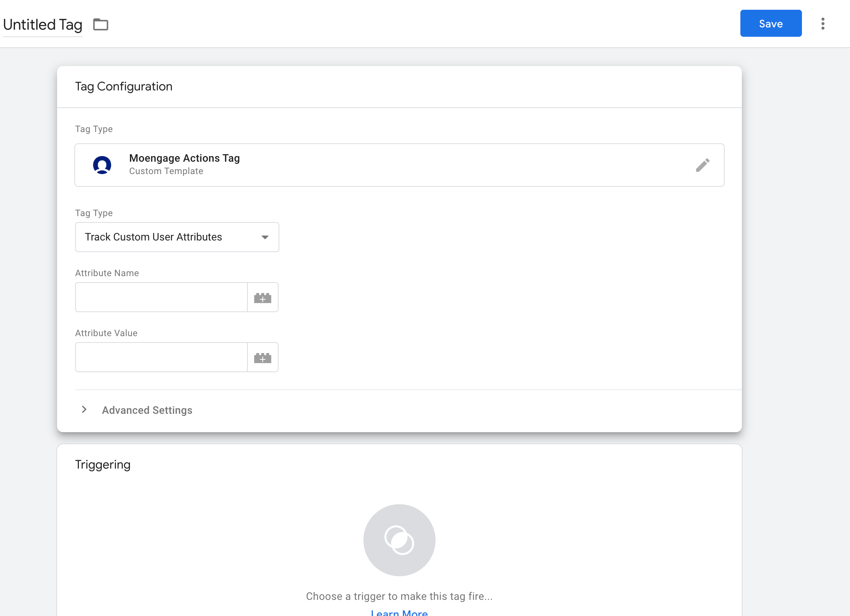Save the tag
The width and height of the screenshot is (850, 616).
(770, 23)
